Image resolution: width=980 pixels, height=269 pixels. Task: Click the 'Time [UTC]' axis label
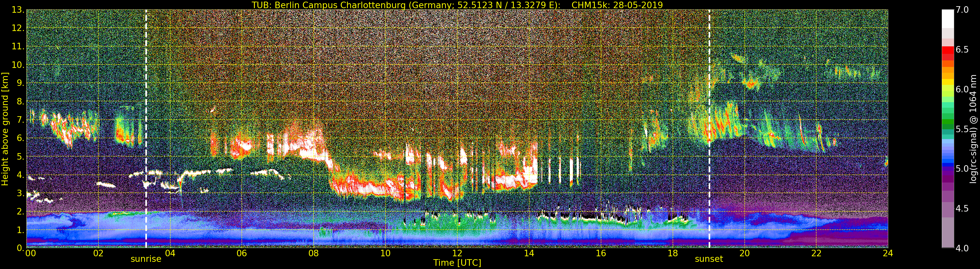(x=457, y=263)
